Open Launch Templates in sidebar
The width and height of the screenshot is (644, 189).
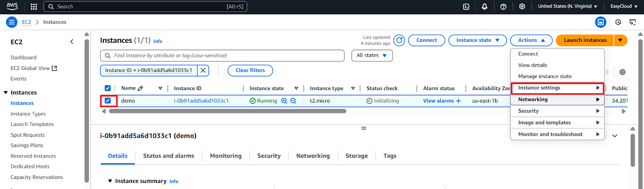32,124
